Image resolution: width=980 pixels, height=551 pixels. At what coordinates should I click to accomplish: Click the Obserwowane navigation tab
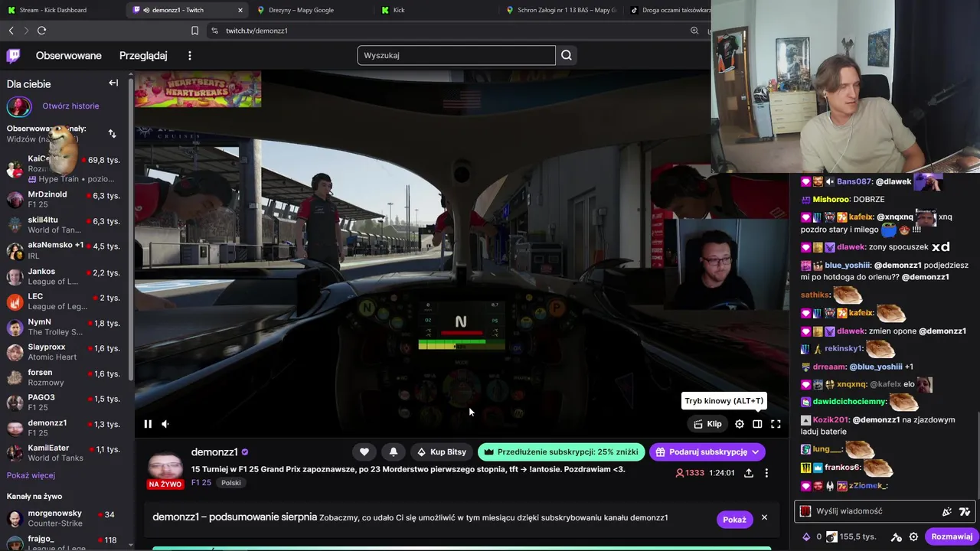click(x=69, y=55)
